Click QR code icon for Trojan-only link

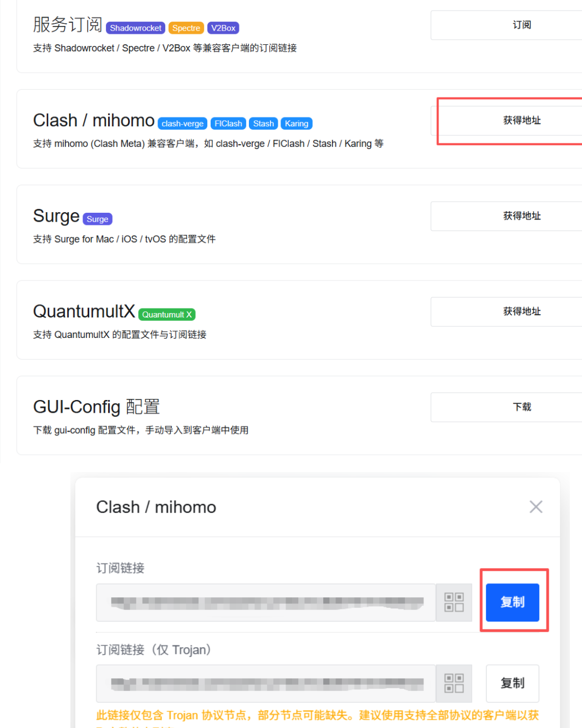coord(454,683)
